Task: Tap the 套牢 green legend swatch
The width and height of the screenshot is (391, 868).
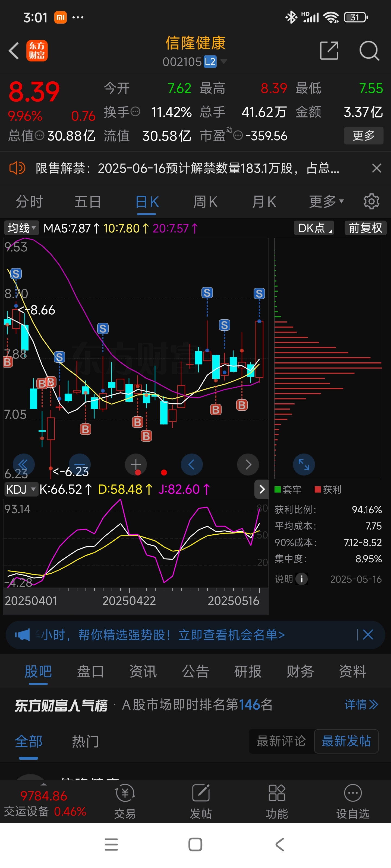Action: [278, 489]
